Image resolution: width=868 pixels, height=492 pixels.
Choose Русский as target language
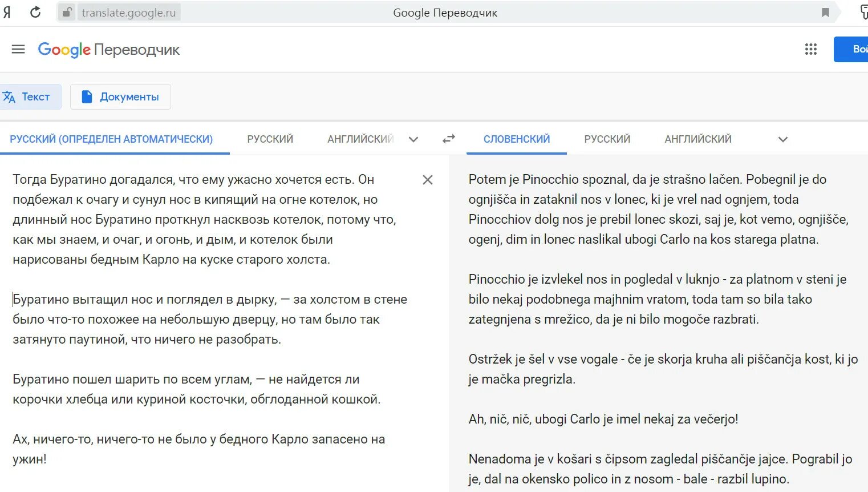point(607,139)
